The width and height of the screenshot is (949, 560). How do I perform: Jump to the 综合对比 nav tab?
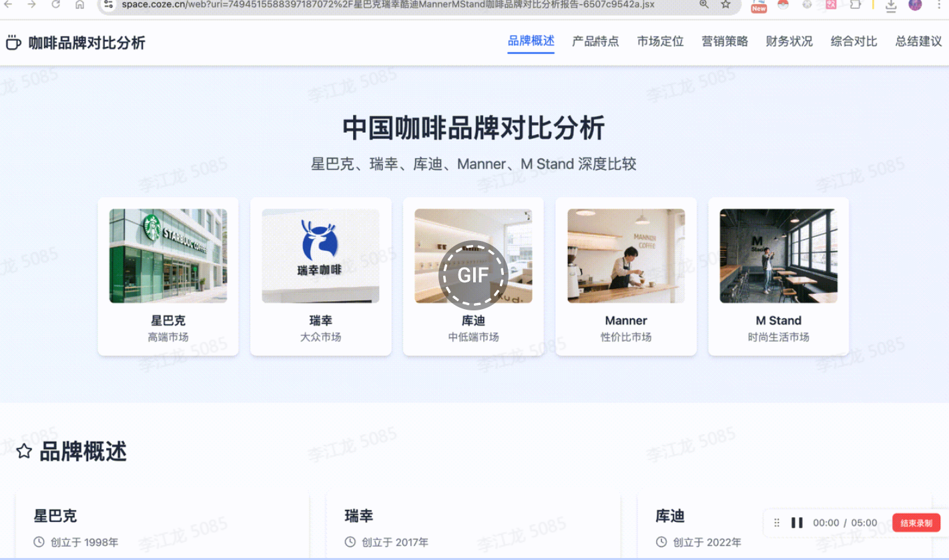pos(854,41)
